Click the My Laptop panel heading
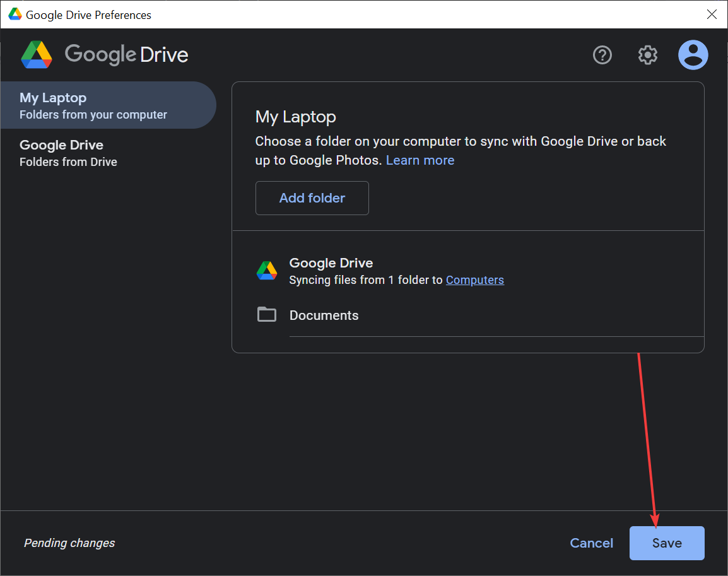The width and height of the screenshot is (728, 576). pyautogui.click(x=295, y=117)
